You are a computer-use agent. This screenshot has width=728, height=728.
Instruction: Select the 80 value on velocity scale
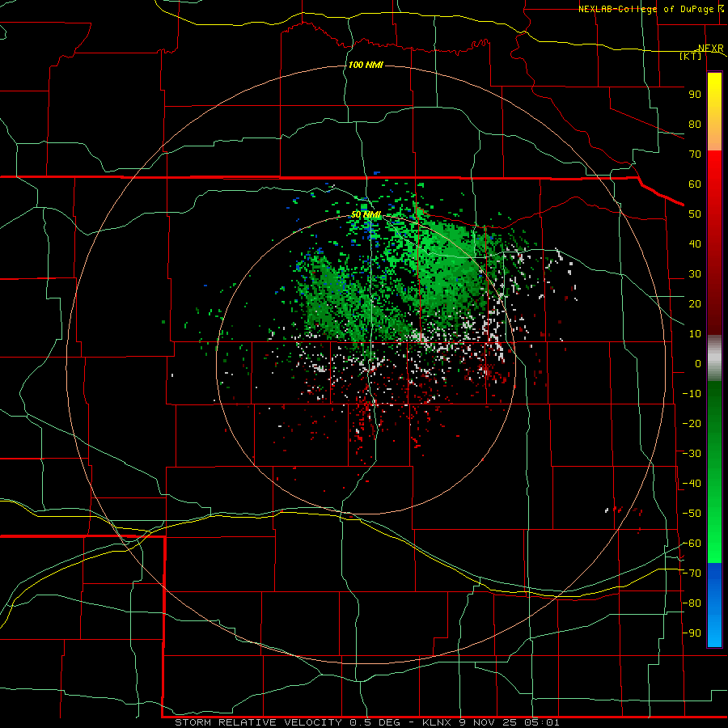[x=695, y=125]
